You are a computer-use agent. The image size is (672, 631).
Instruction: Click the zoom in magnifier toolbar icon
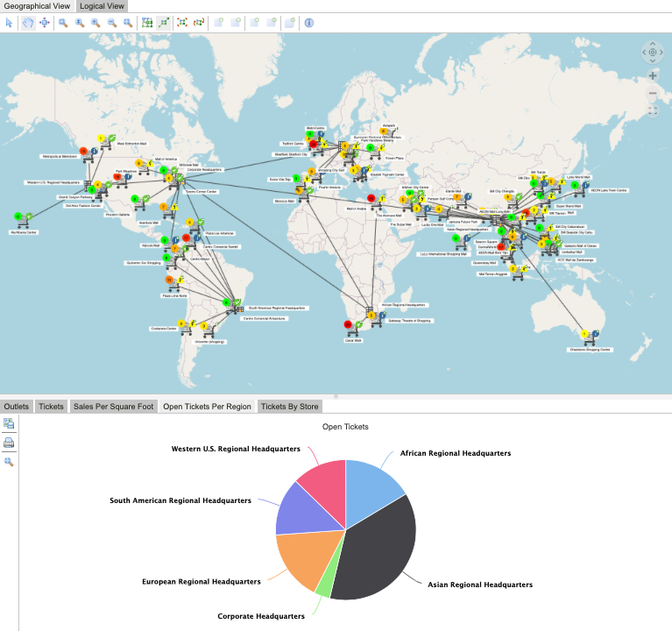(95, 23)
